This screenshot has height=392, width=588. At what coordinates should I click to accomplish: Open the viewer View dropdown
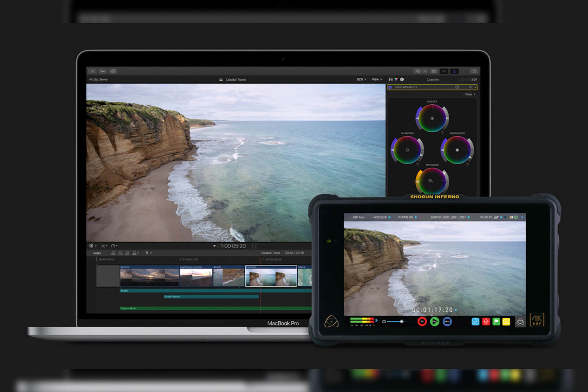pos(377,79)
